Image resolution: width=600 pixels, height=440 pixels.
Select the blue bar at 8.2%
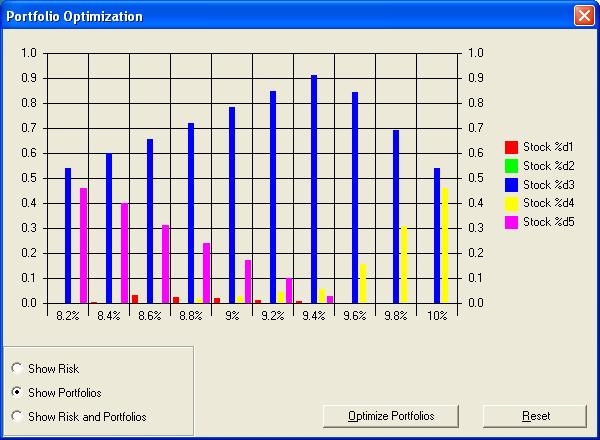[x=68, y=236]
